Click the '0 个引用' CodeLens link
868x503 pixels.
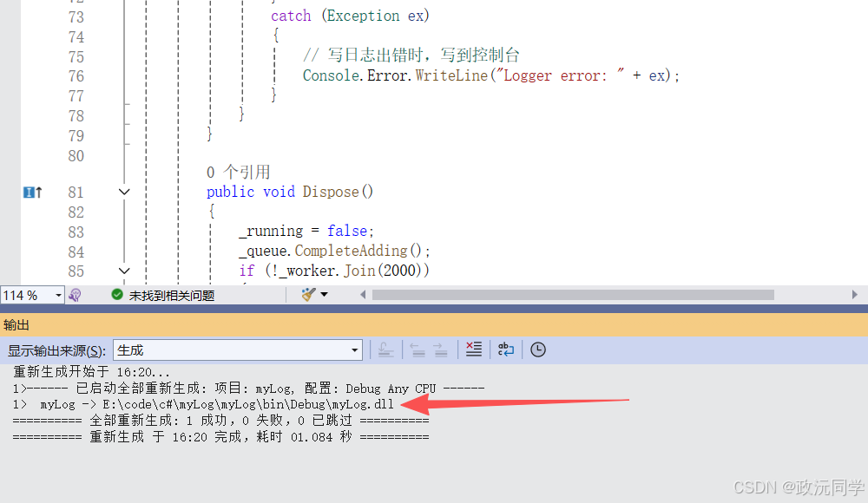pyautogui.click(x=238, y=172)
